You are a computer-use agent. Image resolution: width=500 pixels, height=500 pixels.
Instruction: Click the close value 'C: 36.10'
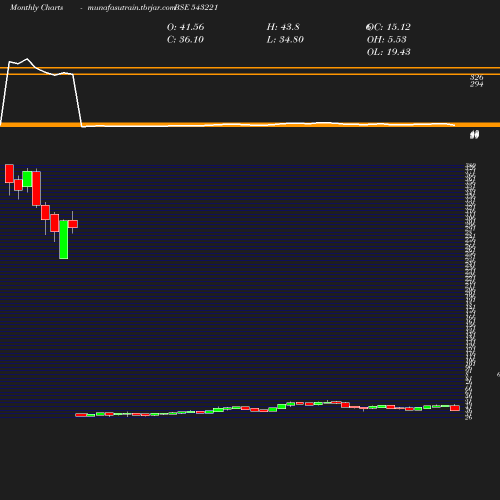tap(185, 40)
